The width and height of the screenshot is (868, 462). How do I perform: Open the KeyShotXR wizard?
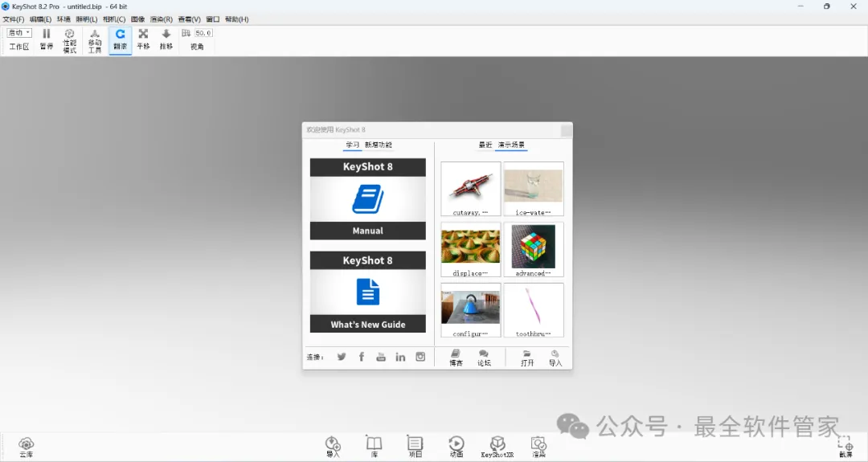(497, 447)
